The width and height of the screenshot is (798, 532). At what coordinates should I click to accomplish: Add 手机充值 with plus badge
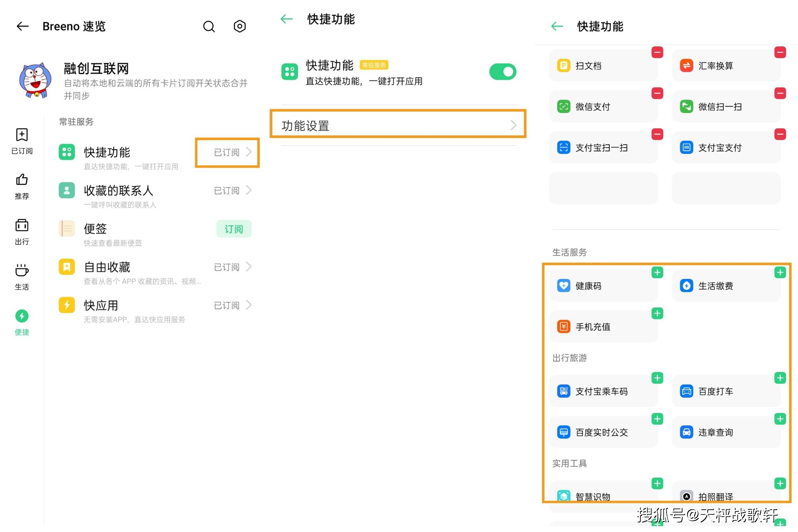tap(657, 314)
